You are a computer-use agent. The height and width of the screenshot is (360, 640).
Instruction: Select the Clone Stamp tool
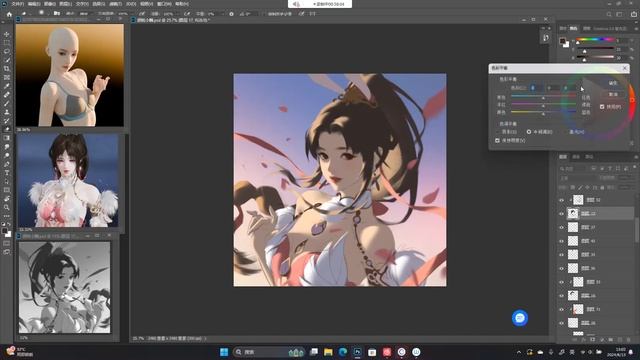[x=7, y=112]
